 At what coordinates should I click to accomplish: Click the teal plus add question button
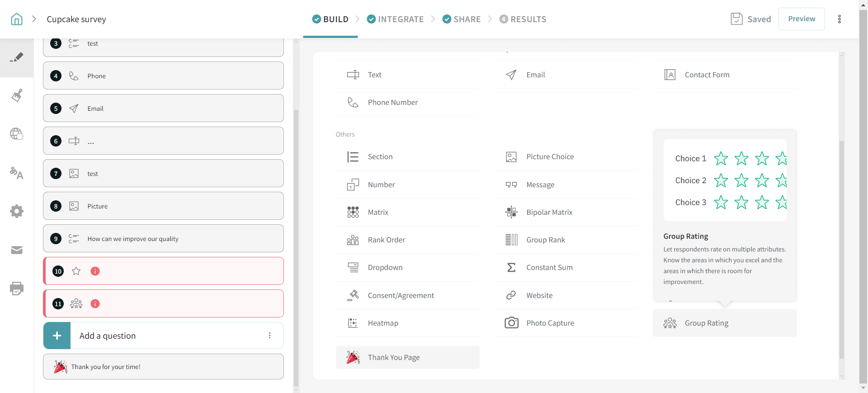pos(57,336)
